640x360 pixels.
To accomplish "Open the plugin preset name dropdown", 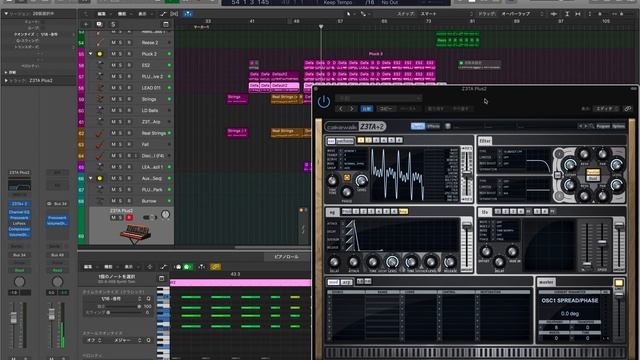I will 378,98.
